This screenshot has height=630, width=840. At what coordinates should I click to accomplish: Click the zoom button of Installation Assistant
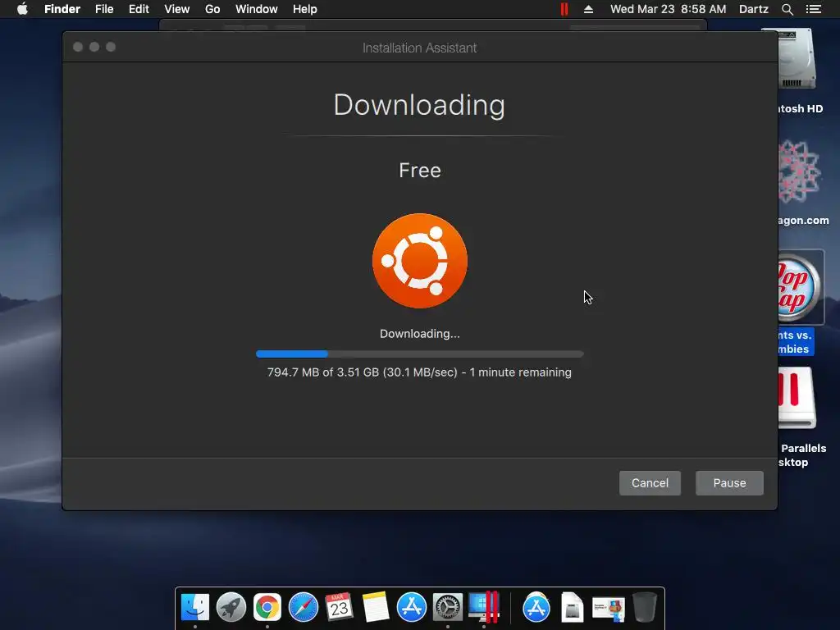pos(111,47)
